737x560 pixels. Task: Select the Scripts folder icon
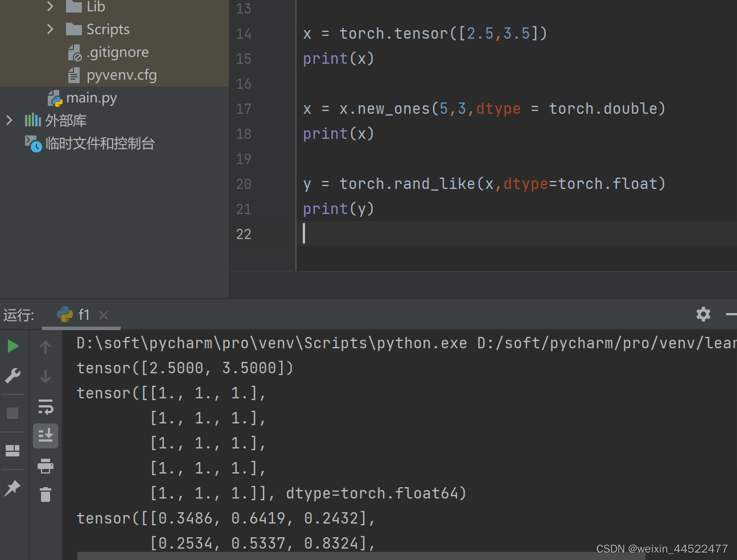(74, 29)
